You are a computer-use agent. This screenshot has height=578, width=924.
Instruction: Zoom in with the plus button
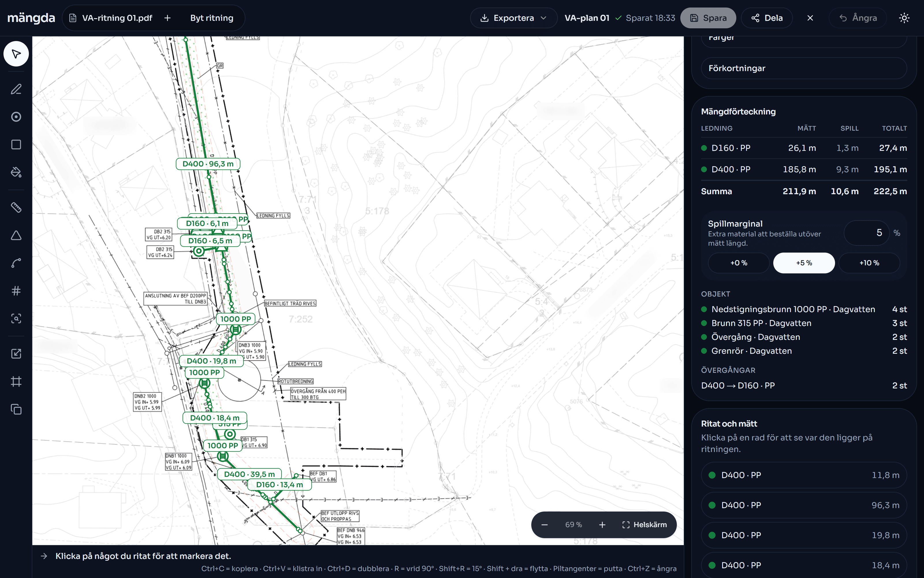(x=602, y=525)
